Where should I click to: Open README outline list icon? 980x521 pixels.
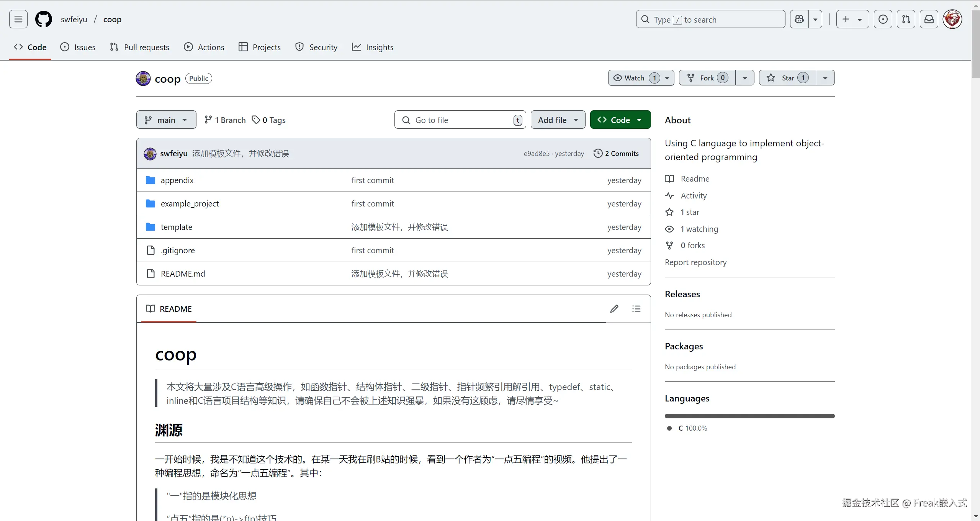click(636, 309)
